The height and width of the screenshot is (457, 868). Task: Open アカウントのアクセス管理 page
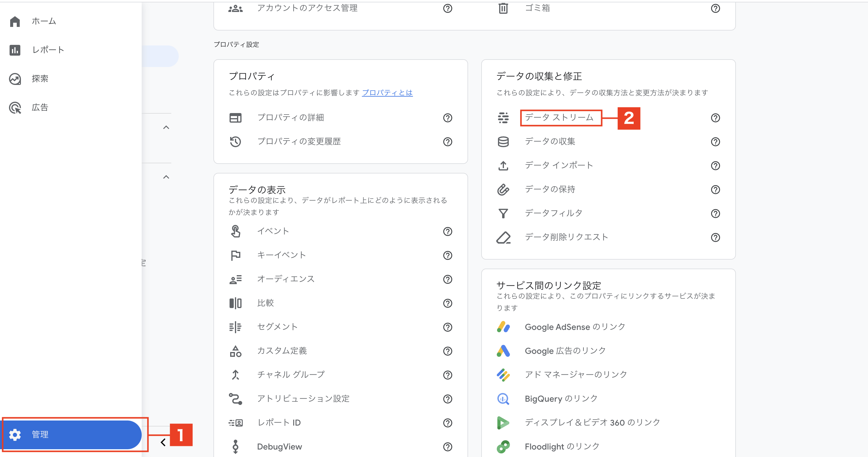tap(307, 8)
